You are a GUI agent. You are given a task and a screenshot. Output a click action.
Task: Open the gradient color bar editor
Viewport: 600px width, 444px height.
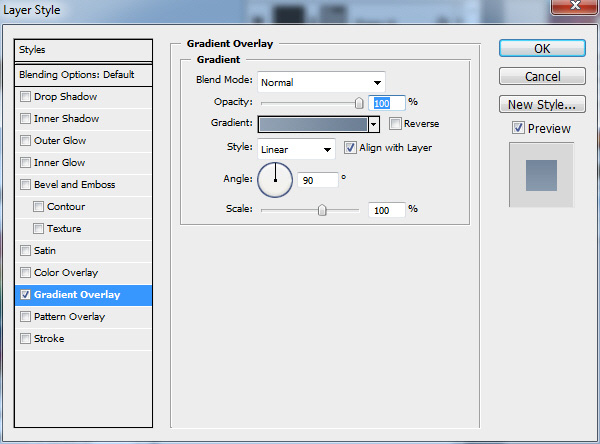(313, 124)
